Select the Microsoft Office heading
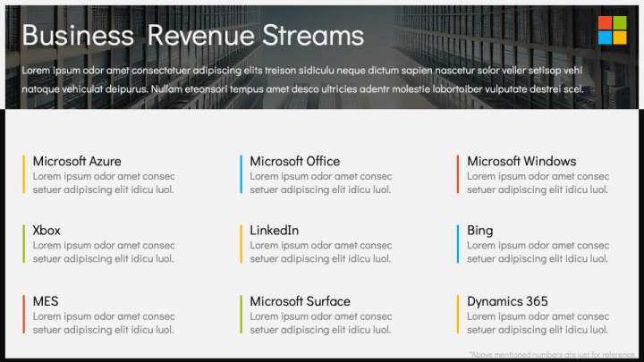 tap(295, 161)
